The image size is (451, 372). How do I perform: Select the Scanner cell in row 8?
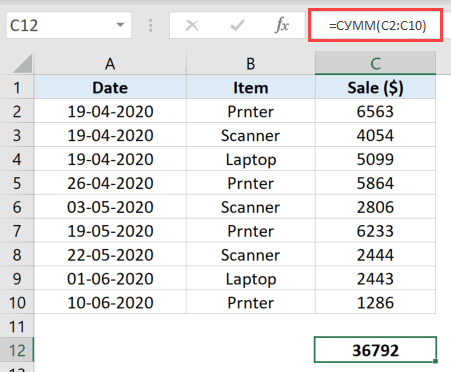251,255
